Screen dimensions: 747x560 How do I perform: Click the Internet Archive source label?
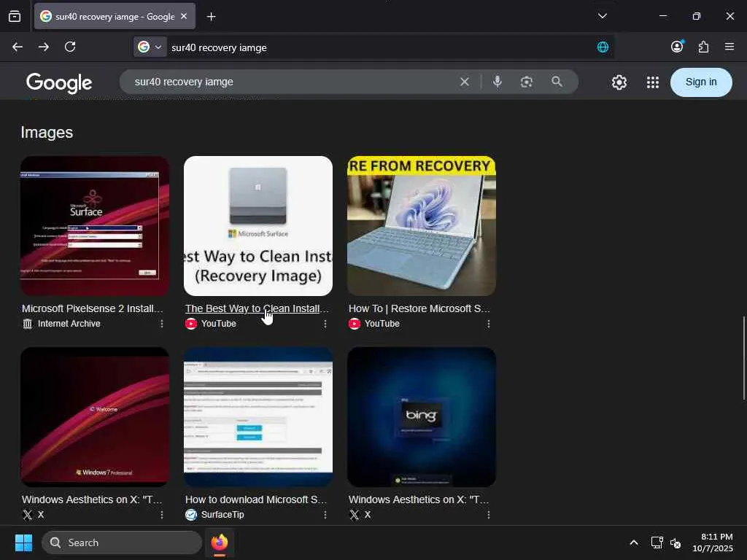pos(69,324)
